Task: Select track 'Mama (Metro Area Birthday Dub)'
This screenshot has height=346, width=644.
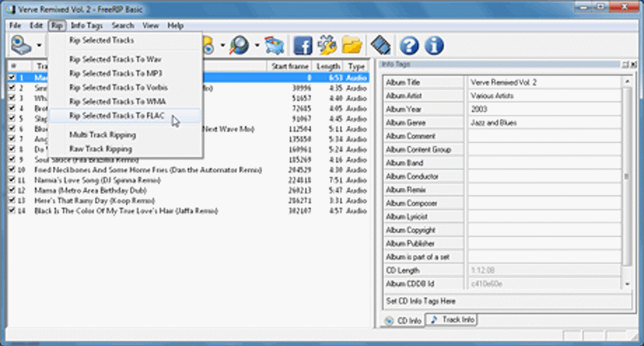Action: tap(189, 190)
